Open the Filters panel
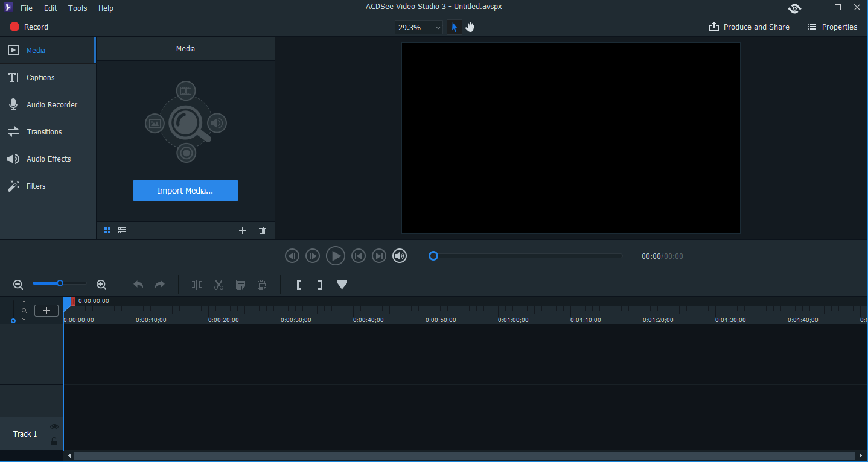The height and width of the screenshot is (462, 868). [48, 186]
